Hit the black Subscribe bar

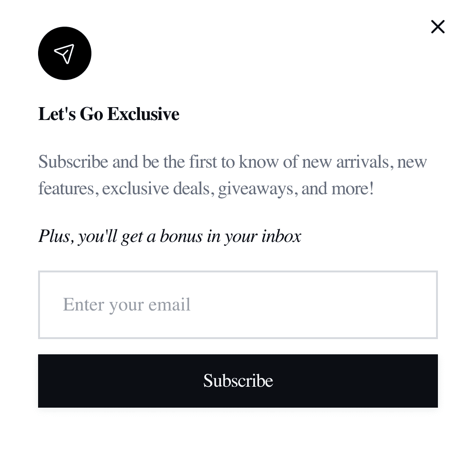click(238, 381)
